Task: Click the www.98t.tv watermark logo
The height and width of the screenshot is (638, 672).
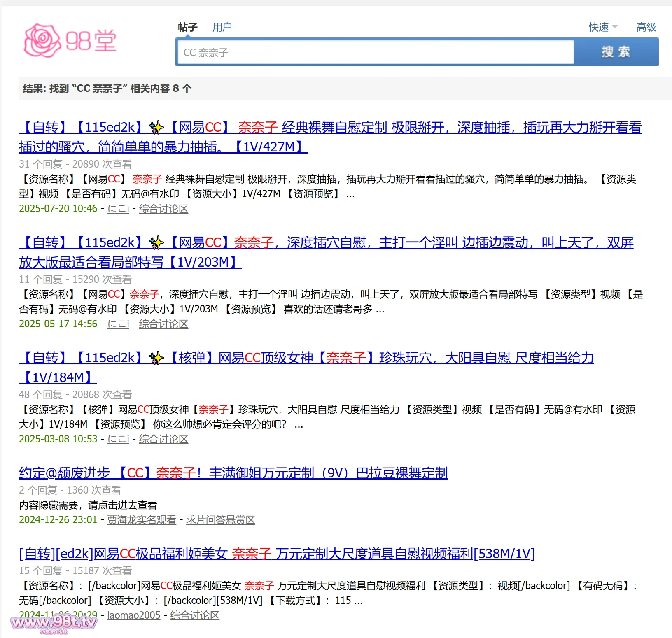Action: pyautogui.click(x=54, y=623)
